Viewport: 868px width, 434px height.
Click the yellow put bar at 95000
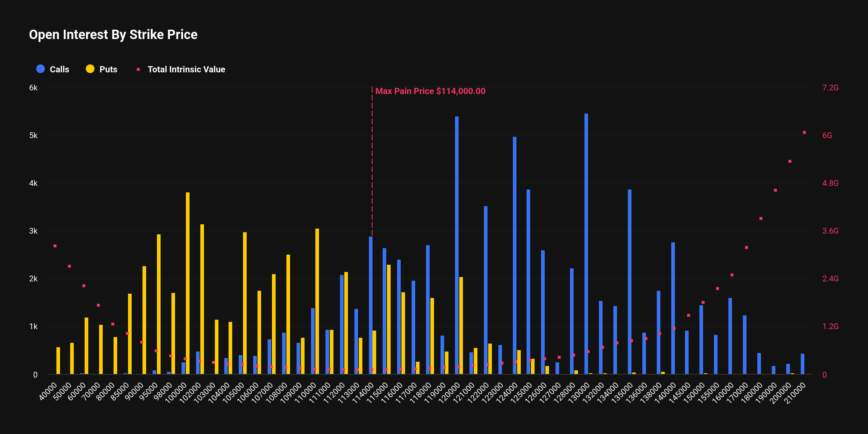(159, 304)
